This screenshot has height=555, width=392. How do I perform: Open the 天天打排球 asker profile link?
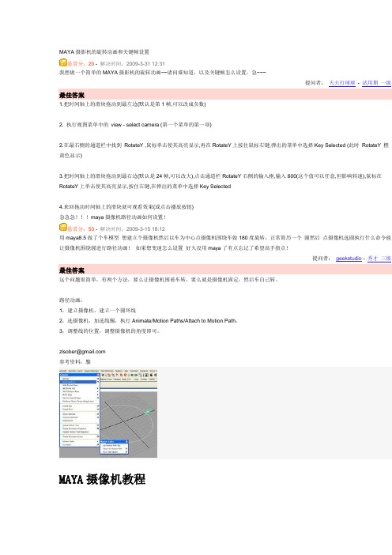point(341,83)
